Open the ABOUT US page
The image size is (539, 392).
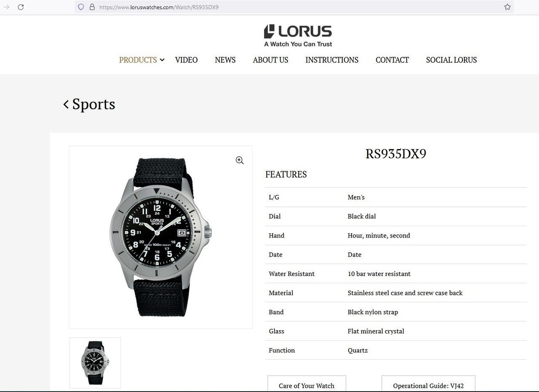[x=270, y=60]
